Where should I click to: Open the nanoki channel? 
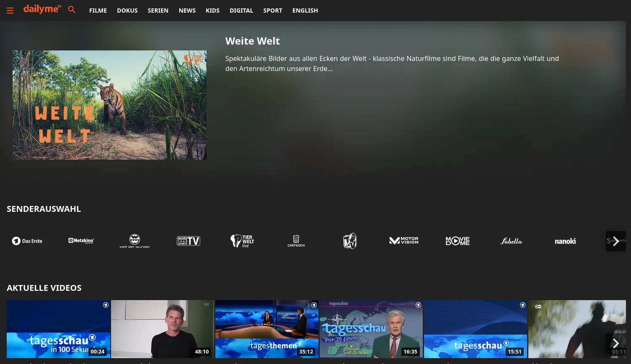coord(565,241)
